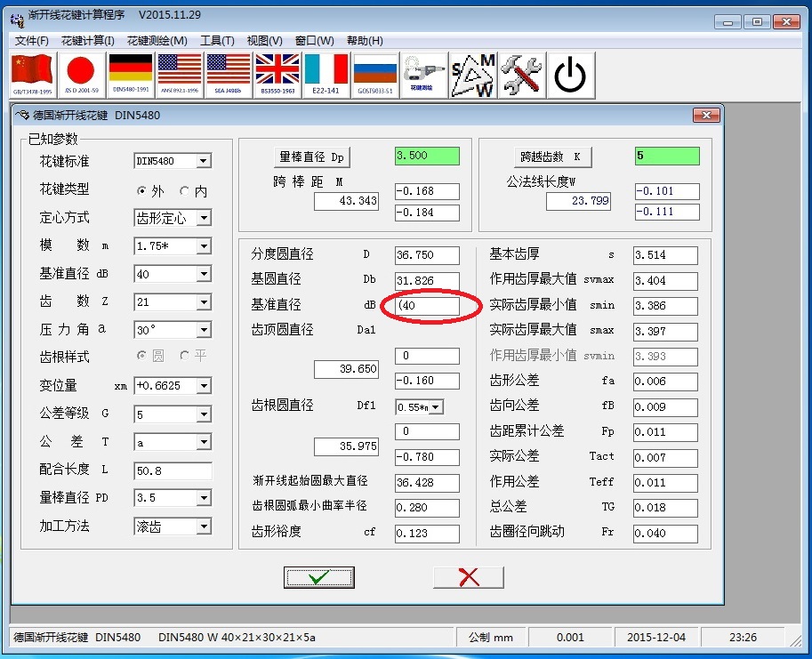Viewport: 812px width, 659px height.
Task: Expand the 花键标准 DIN5480 dropdown
Action: 204,161
